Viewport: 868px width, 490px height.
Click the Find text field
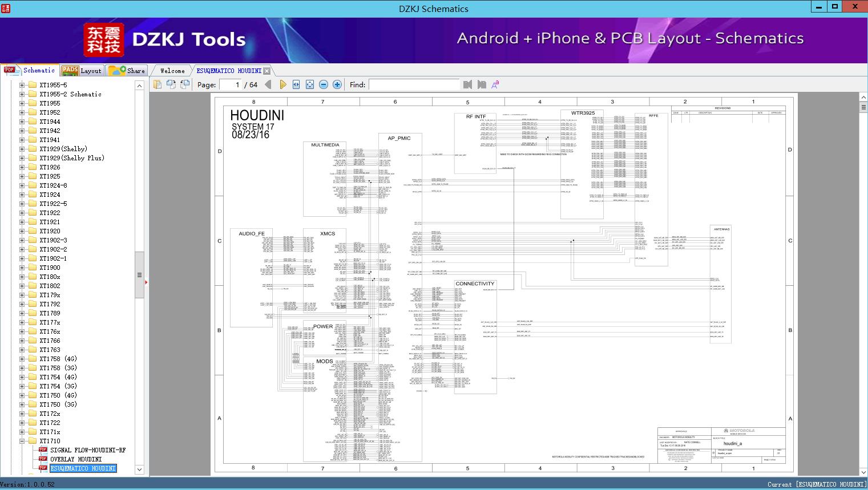point(414,84)
